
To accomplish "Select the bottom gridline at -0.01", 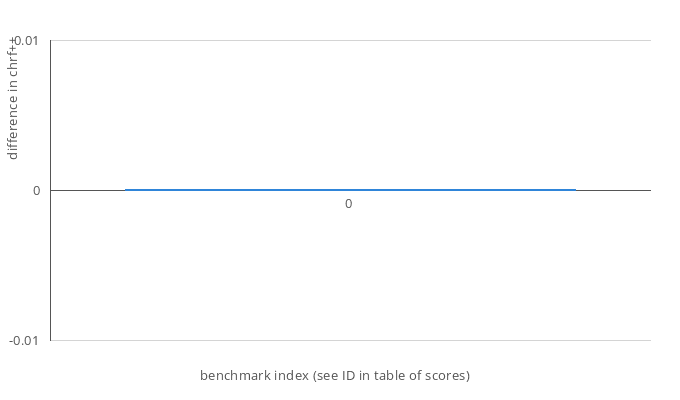I will [x=350, y=340].
